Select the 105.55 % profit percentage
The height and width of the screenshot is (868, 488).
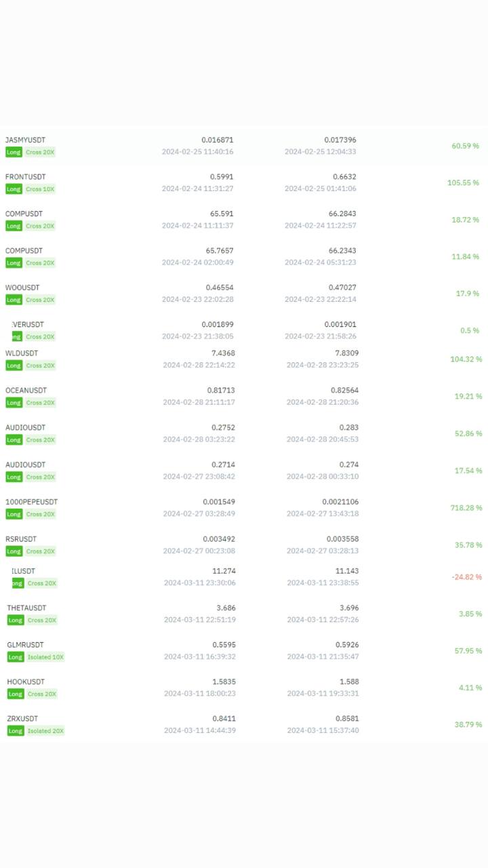click(x=463, y=183)
